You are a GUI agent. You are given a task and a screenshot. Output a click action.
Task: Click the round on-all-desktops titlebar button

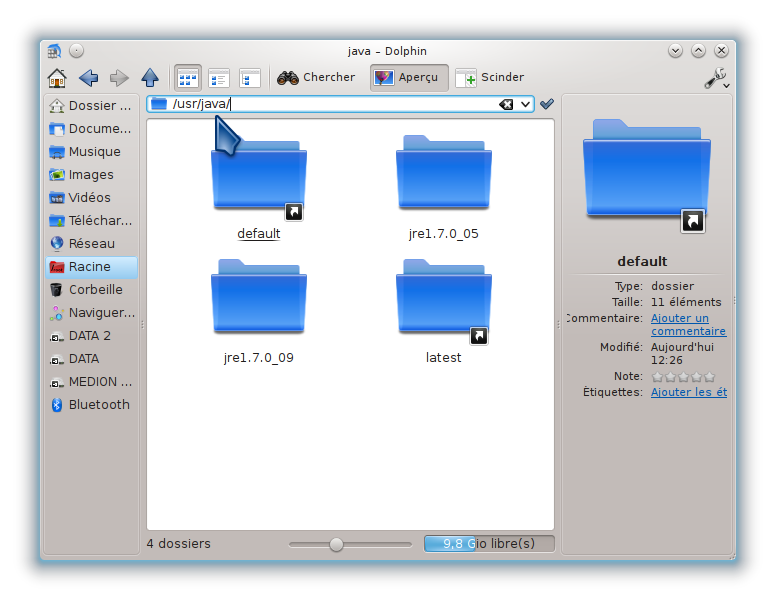76,50
